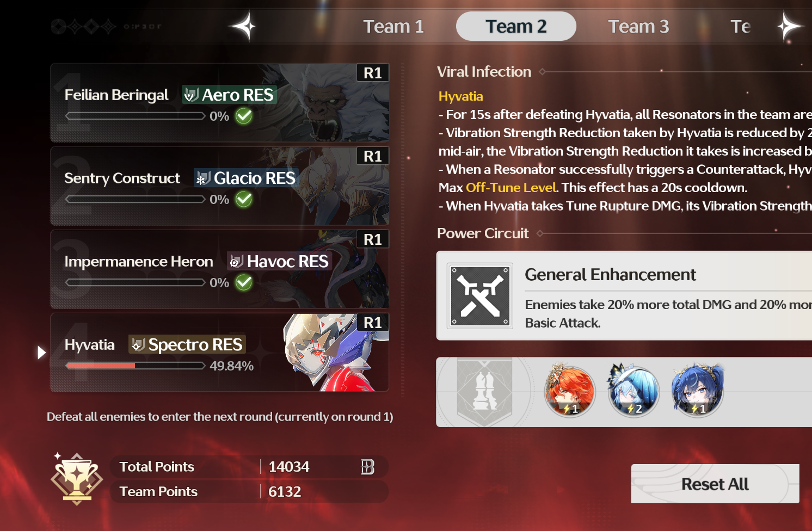Click Hyvatia's red health progress bar
The image size is (812, 531).
click(135, 366)
